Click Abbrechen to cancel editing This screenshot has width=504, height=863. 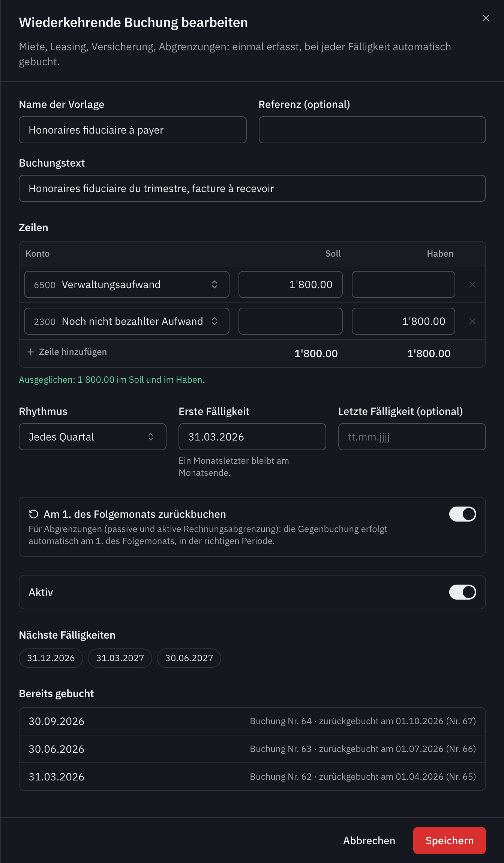click(369, 840)
